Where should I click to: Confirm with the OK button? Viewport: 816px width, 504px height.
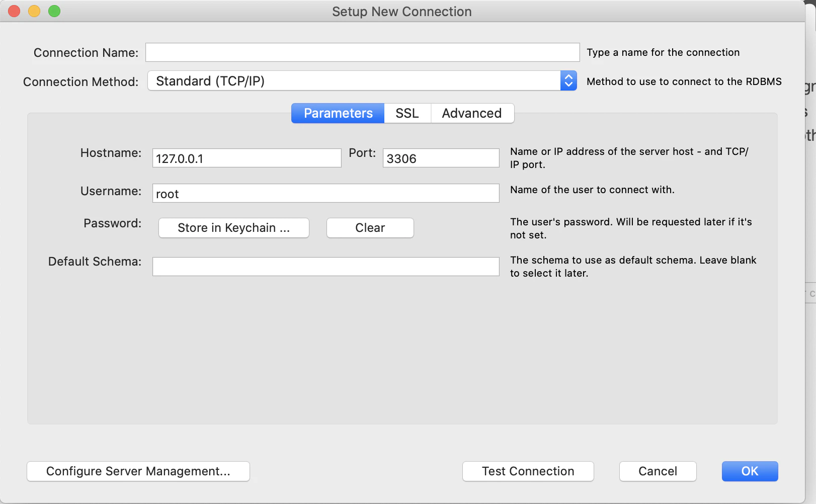[750, 471]
